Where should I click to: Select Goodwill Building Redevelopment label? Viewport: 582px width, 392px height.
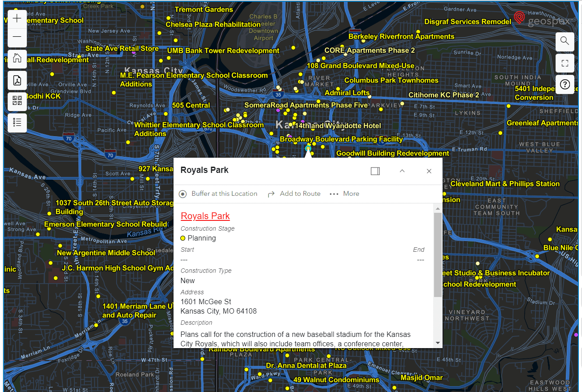[x=393, y=153]
